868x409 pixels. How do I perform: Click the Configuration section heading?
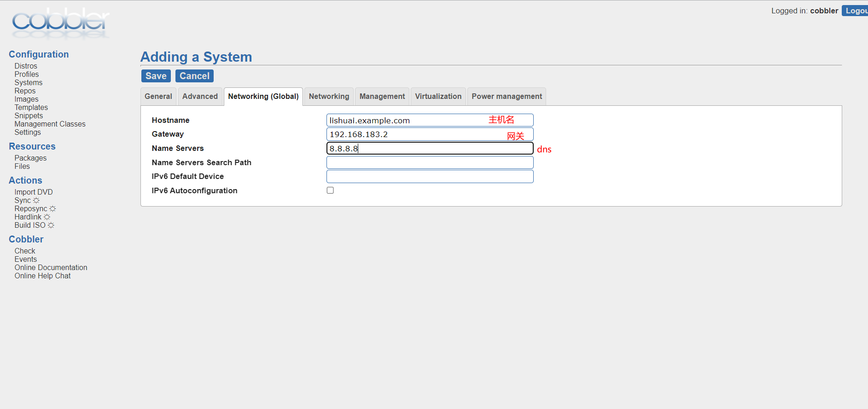39,54
